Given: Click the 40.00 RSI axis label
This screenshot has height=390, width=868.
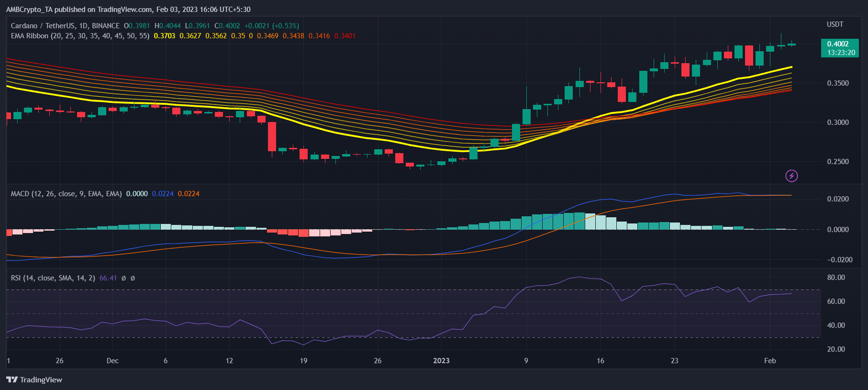Looking at the screenshot, I should (836, 325).
